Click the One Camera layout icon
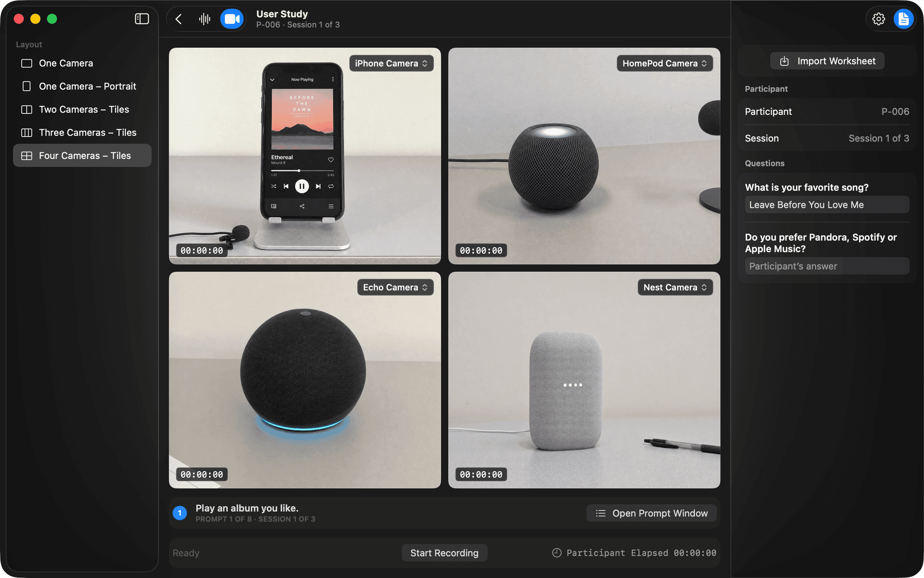 point(27,64)
